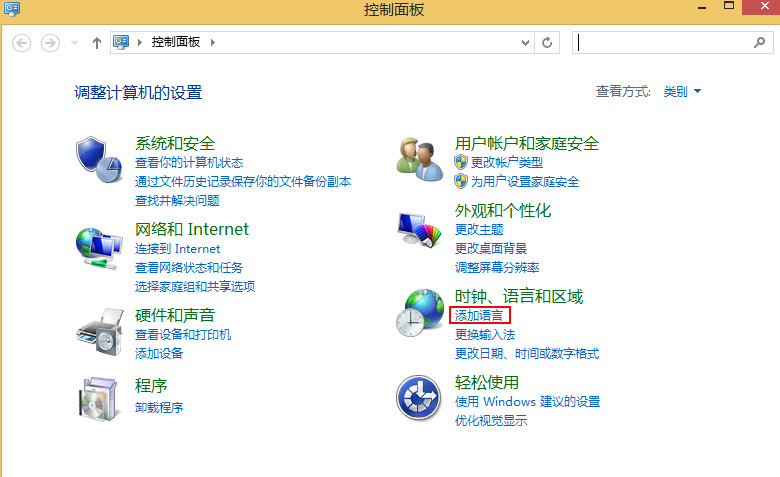Click the 查看方式 label text
The height and width of the screenshot is (477, 780).
(x=623, y=92)
